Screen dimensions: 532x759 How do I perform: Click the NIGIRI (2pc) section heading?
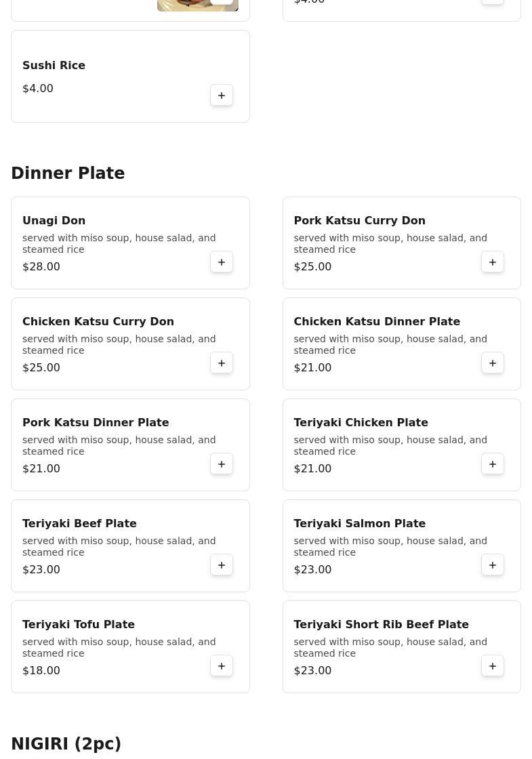[x=66, y=743]
